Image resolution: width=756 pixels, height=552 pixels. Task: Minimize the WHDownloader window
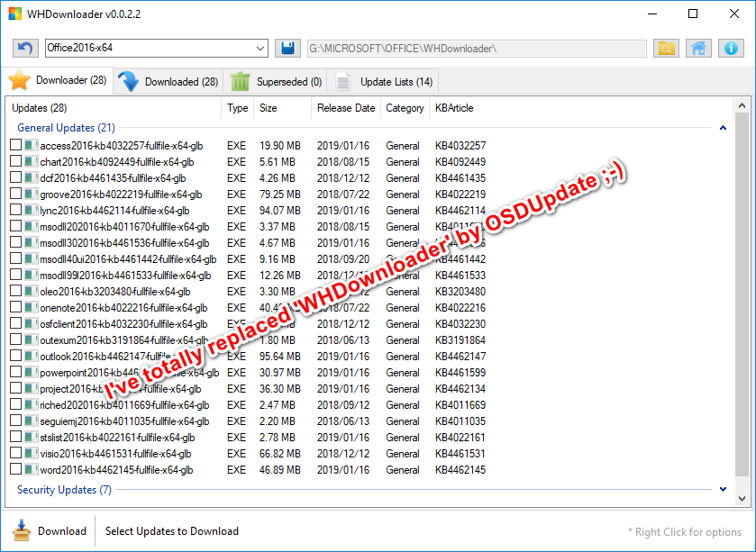(652, 14)
